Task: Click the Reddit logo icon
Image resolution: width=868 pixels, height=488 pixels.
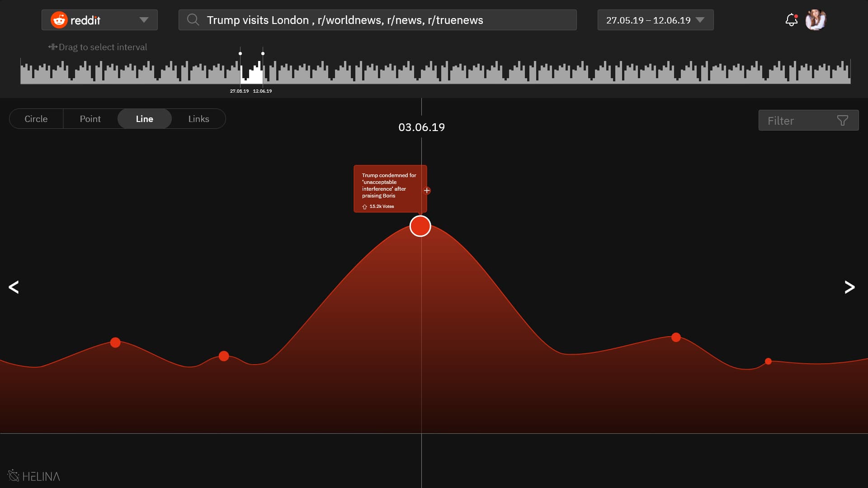Action: [59, 20]
